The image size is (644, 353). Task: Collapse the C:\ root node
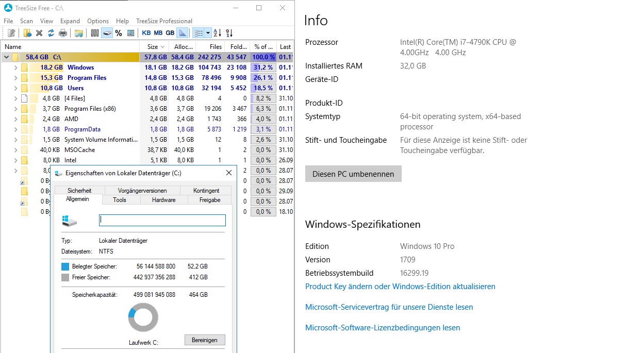7,57
